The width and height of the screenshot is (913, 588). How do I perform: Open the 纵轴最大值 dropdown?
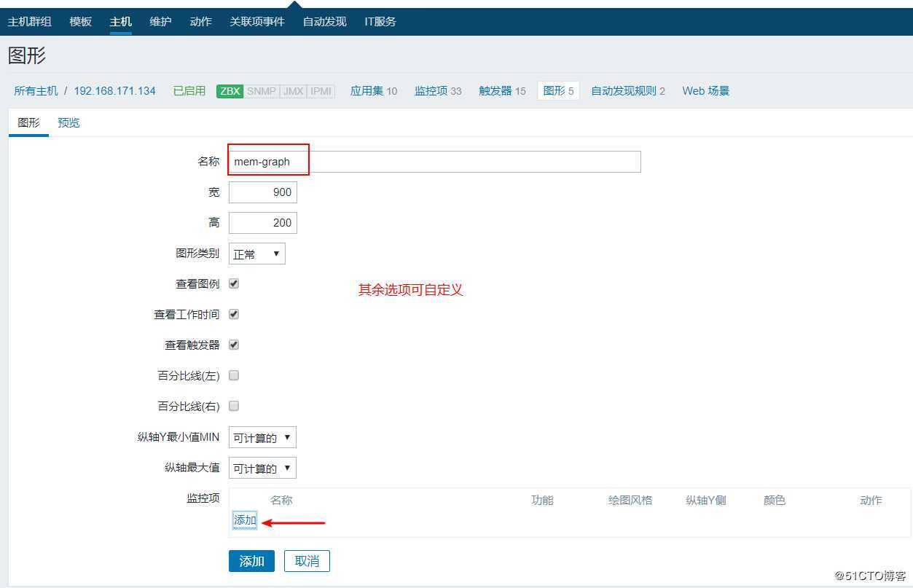[262, 468]
